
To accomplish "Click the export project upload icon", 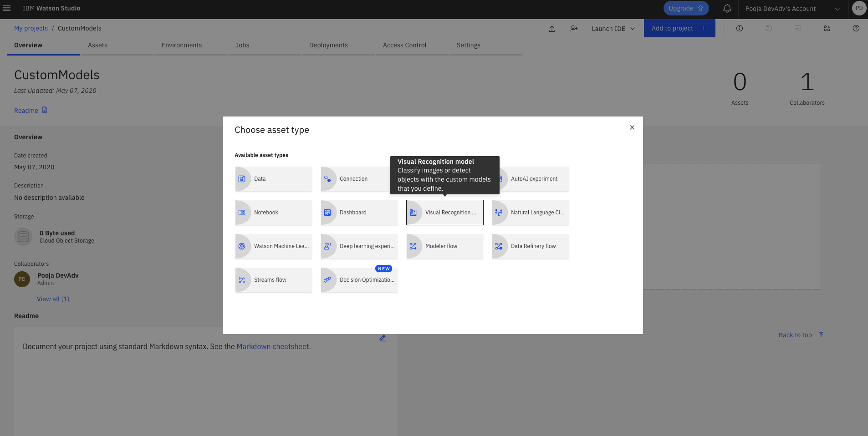I will tap(552, 29).
